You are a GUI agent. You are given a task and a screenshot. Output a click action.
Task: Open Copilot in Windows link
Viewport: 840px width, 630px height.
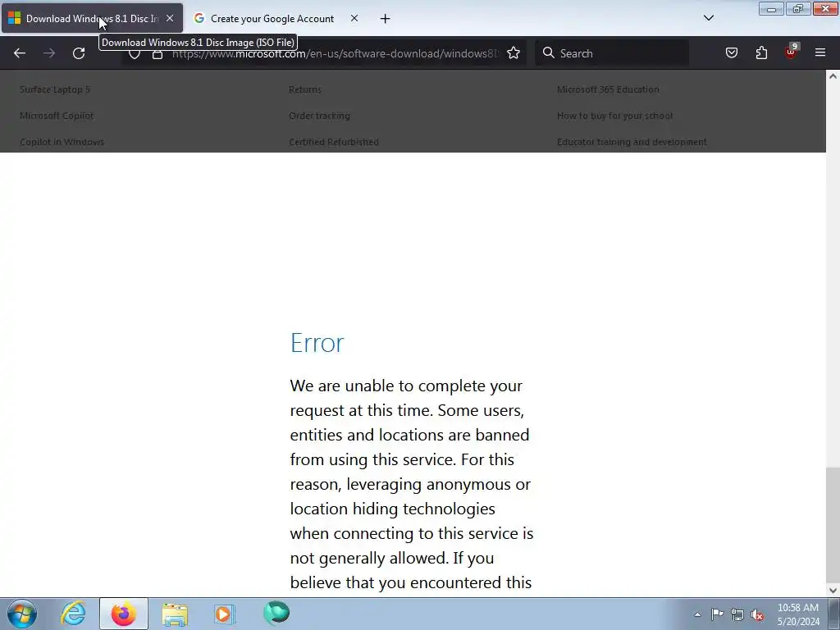(x=62, y=142)
